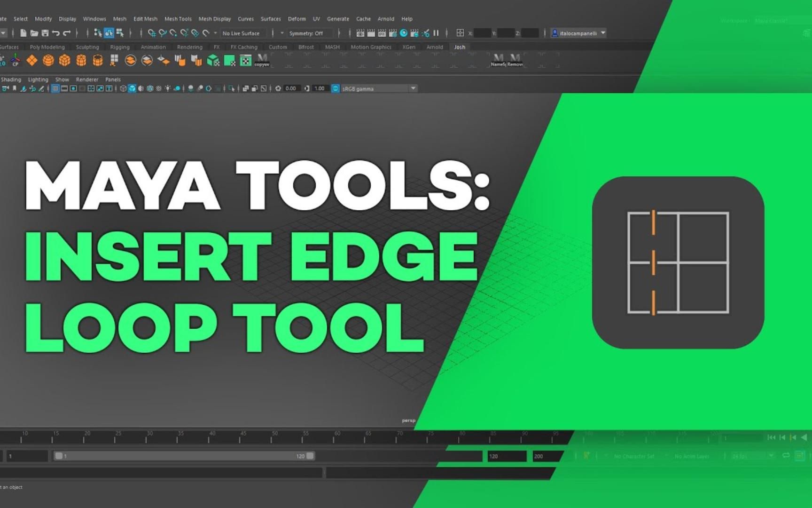
Task: Click the animation end time field 200
Action: click(547, 456)
